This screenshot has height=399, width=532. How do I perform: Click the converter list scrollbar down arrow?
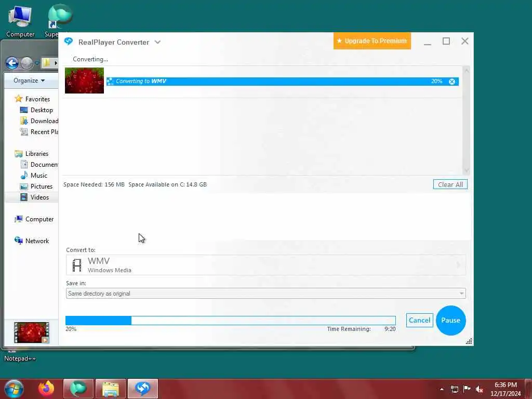(466, 170)
